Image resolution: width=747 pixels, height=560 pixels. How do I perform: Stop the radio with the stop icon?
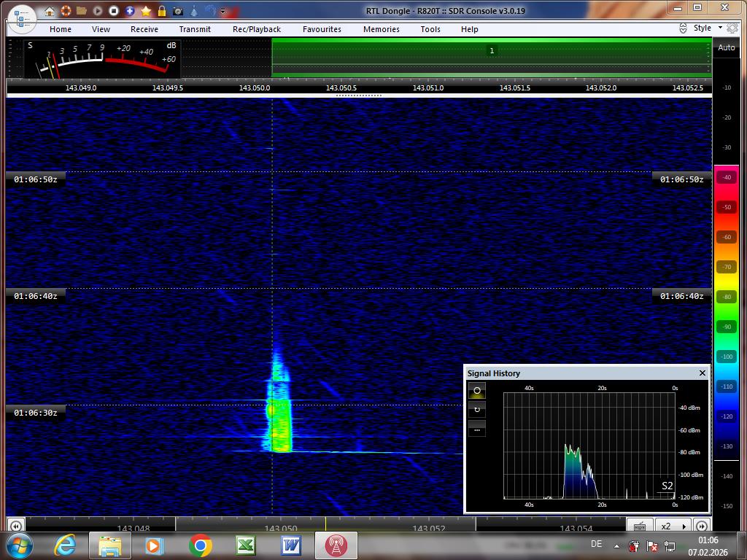point(113,11)
